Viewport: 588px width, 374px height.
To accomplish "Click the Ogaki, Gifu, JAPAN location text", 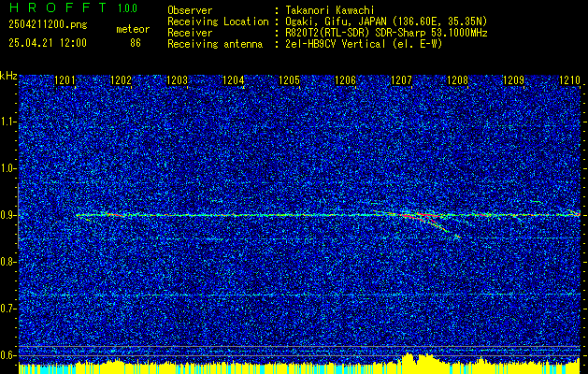I will [x=386, y=22].
